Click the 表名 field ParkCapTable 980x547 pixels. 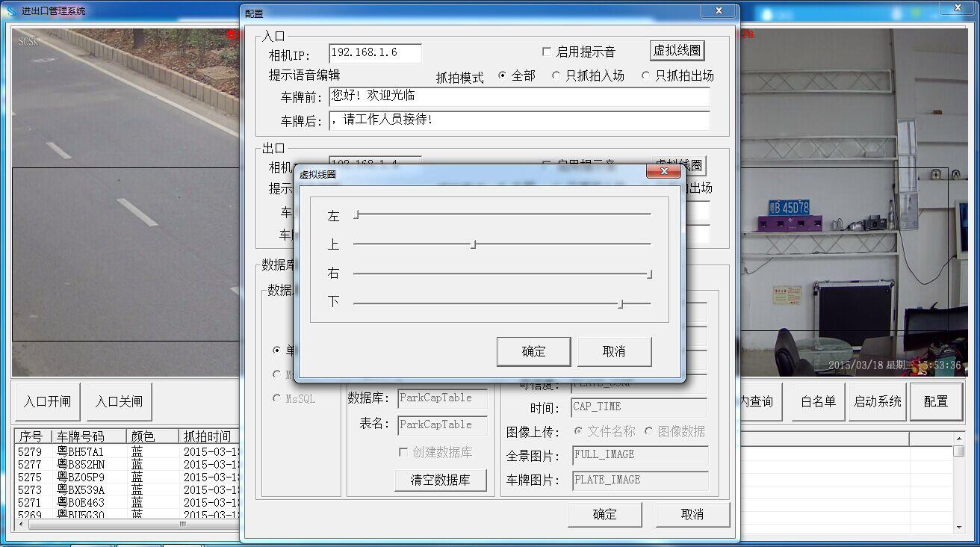(x=443, y=425)
